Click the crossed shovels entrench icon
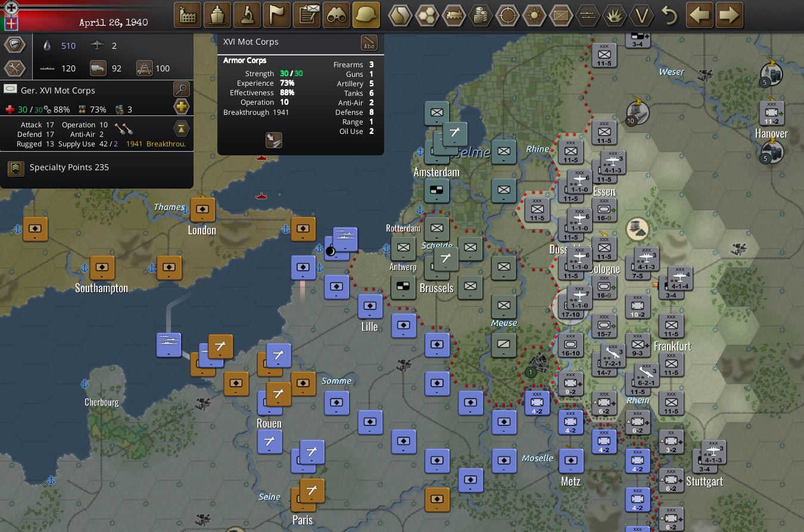The height and width of the screenshot is (532, 804). pyautogui.click(x=123, y=129)
